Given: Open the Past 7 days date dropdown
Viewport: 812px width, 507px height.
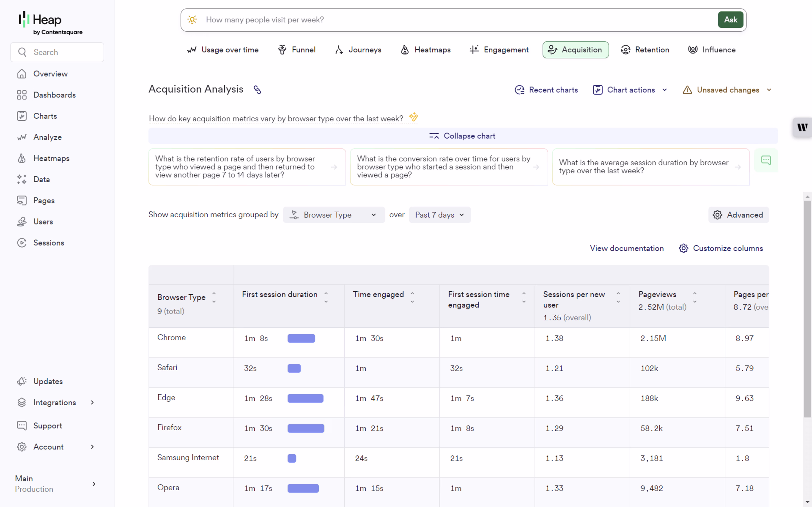Looking at the screenshot, I should 439,215.
